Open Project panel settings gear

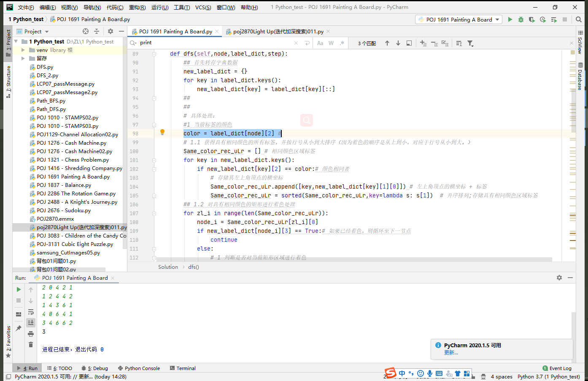tap(111, 31)
